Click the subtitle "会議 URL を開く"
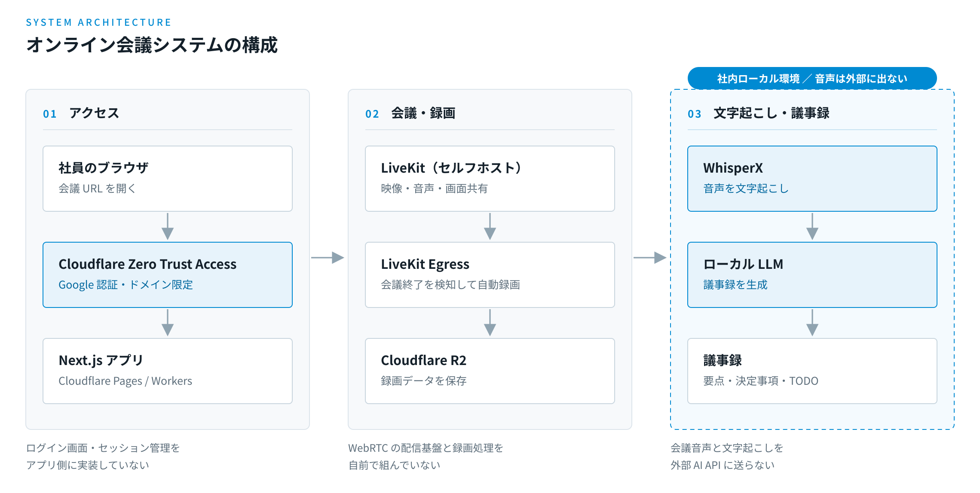 pos(97,189)
